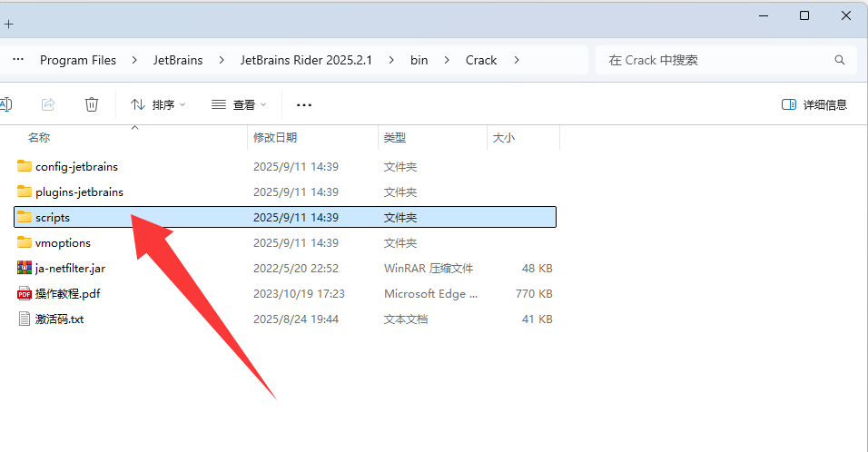The height and width of the screenshot is (452, 868).
Task: Click Crack in the breadcrumb
Action: 481,60
